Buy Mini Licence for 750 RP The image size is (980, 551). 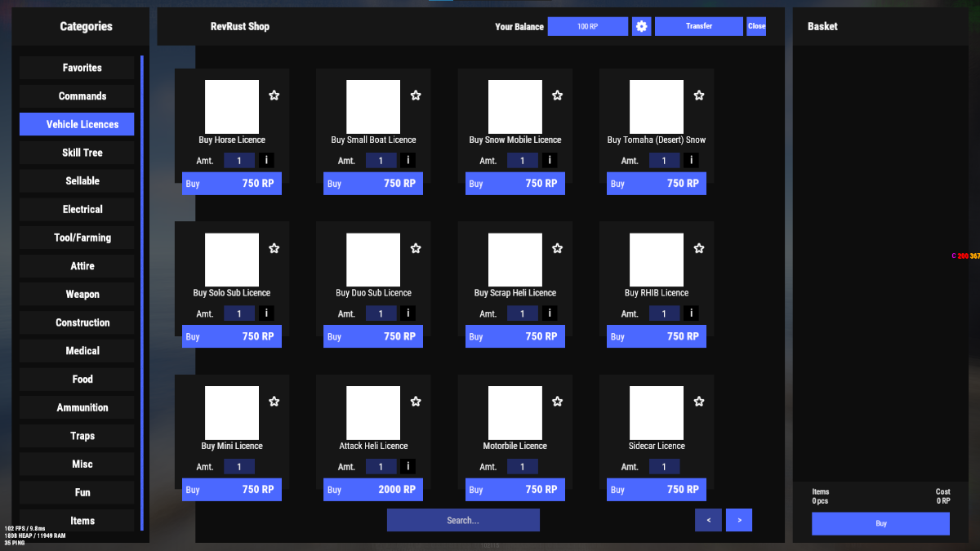pyautogui.click(x=232, y=490)
